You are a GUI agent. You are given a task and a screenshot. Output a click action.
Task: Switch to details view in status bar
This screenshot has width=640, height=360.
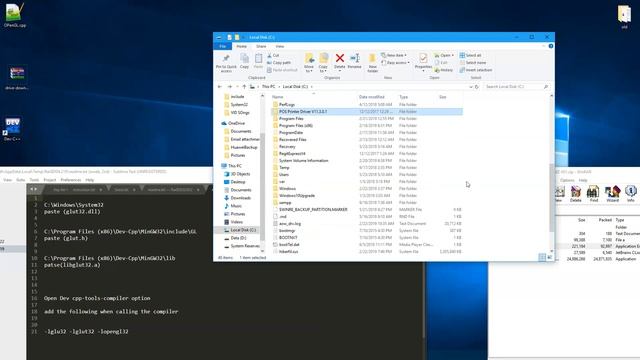pyautogui.click(x=542, y=257)
